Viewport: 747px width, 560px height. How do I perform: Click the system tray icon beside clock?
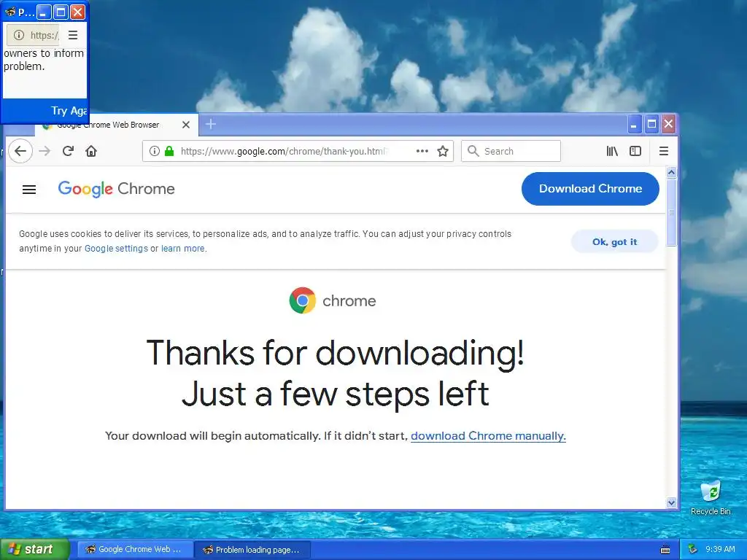point(693,549)
